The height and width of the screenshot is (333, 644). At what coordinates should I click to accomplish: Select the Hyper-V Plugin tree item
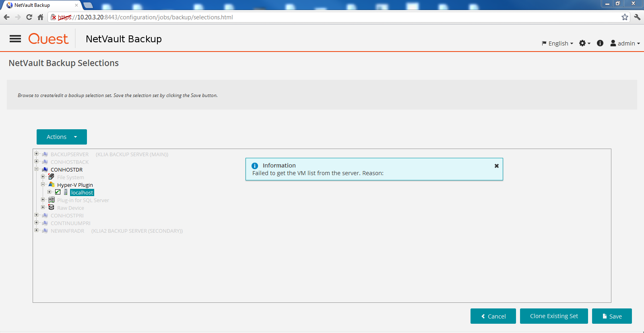tap(75, 185)
